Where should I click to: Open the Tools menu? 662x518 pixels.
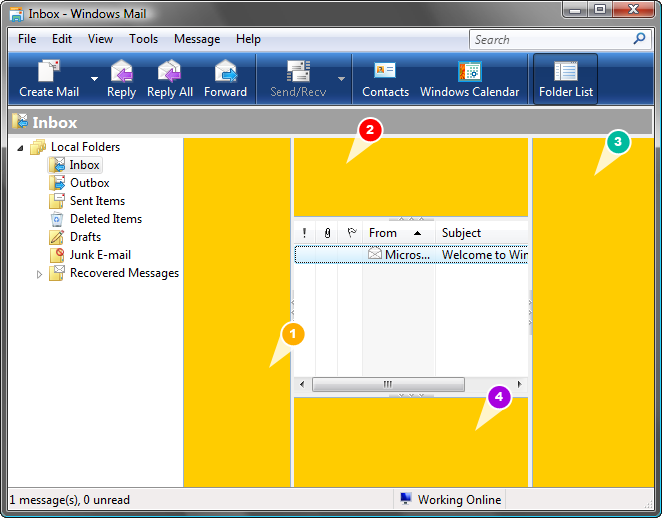pos(144,39)
